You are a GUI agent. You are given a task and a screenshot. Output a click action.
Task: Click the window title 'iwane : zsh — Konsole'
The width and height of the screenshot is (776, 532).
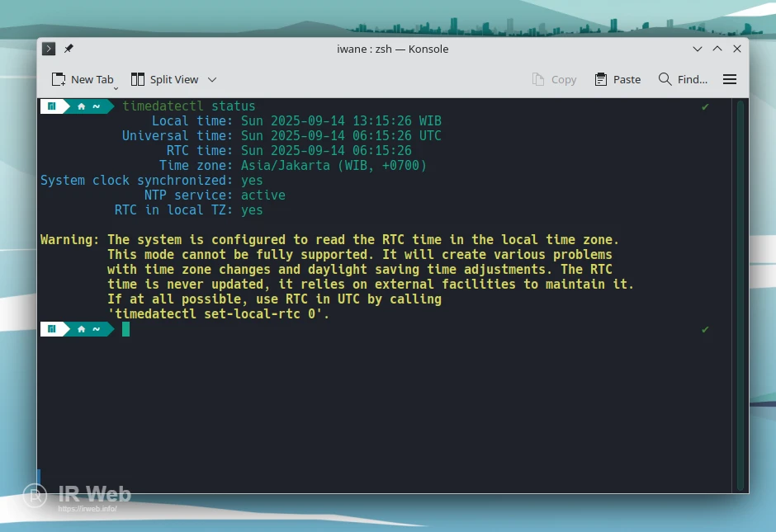[393, 49]
